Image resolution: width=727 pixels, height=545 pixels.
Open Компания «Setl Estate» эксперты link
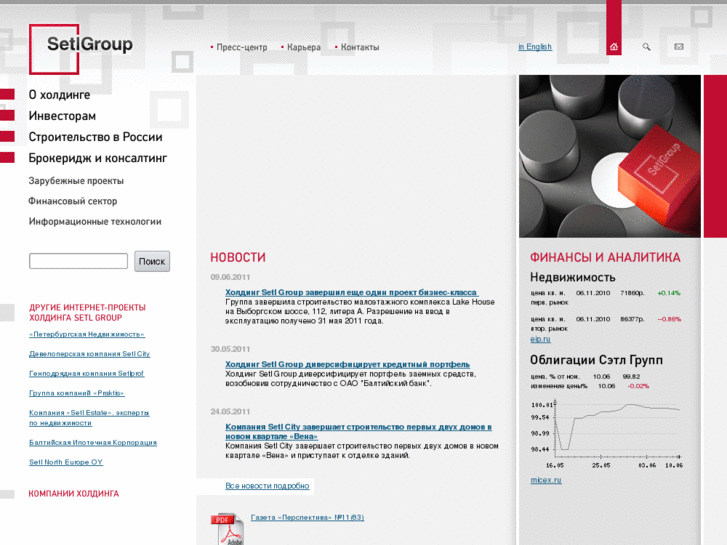89,418
